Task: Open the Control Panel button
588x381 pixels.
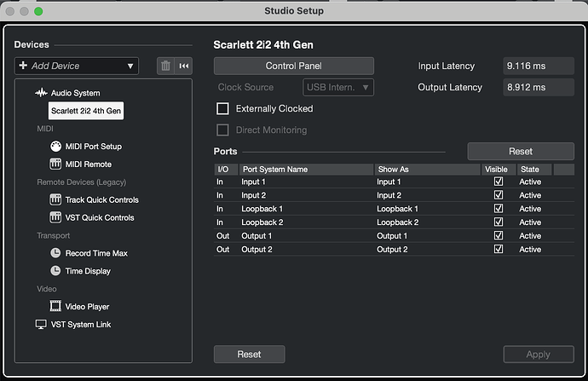Action: [x=294, y=66]
